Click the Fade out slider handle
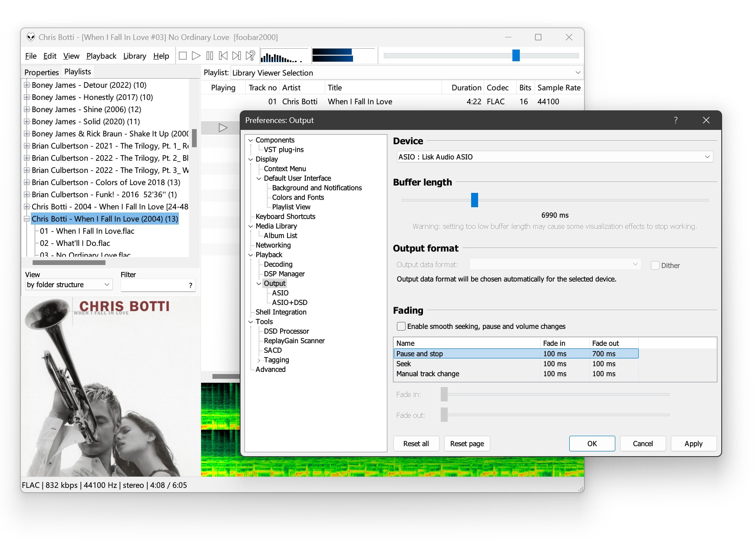This screenshot has height=540, width=756. click(x=444, y=415)
